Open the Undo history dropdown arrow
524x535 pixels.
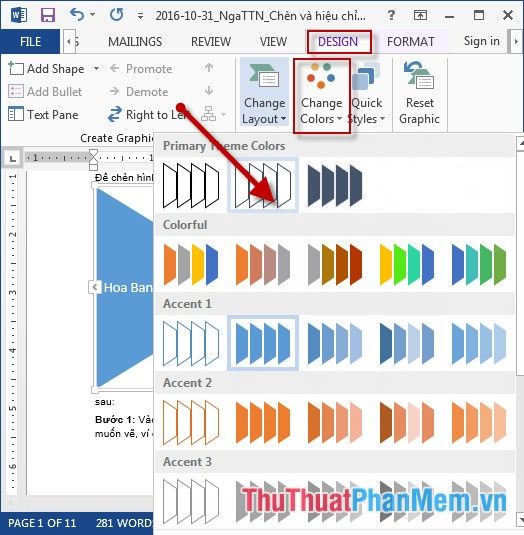(x=92, y=15)
